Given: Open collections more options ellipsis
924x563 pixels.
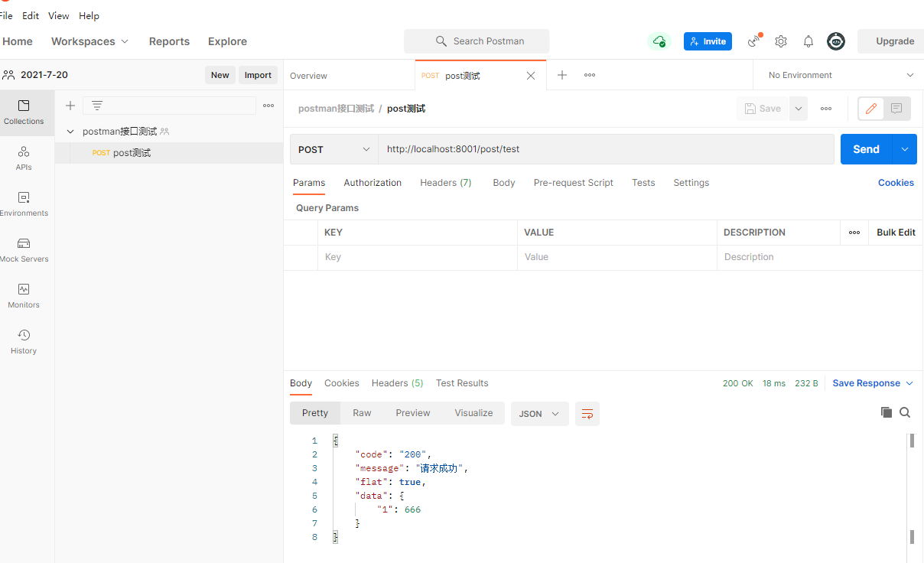Looking at the screenshot, I should tap(268, 106).
